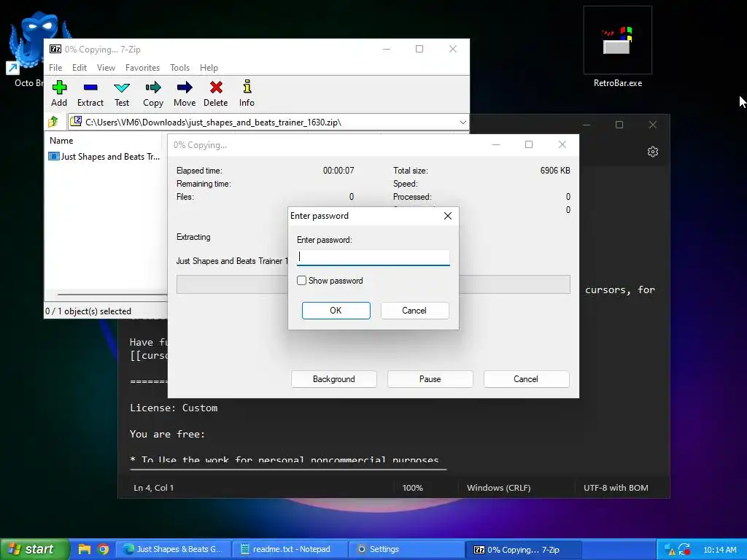747x560 pixels.
Task: Switch to Just Shapes & Beats taskbar window
Action: pos(174,549)
